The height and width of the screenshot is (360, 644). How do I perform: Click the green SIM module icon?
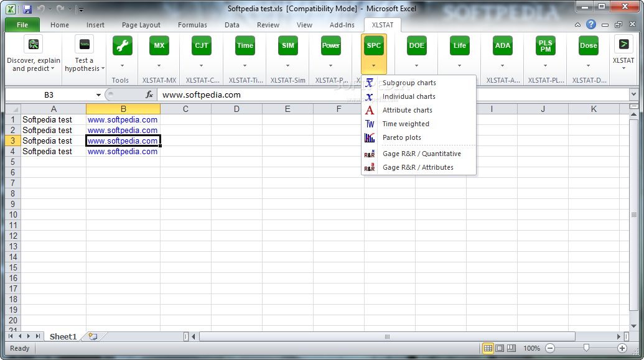[x=288, y=45]
